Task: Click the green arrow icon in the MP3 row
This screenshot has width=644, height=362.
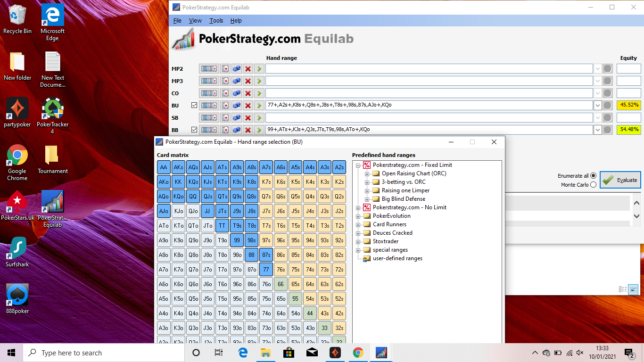Action: pos(259,81)
